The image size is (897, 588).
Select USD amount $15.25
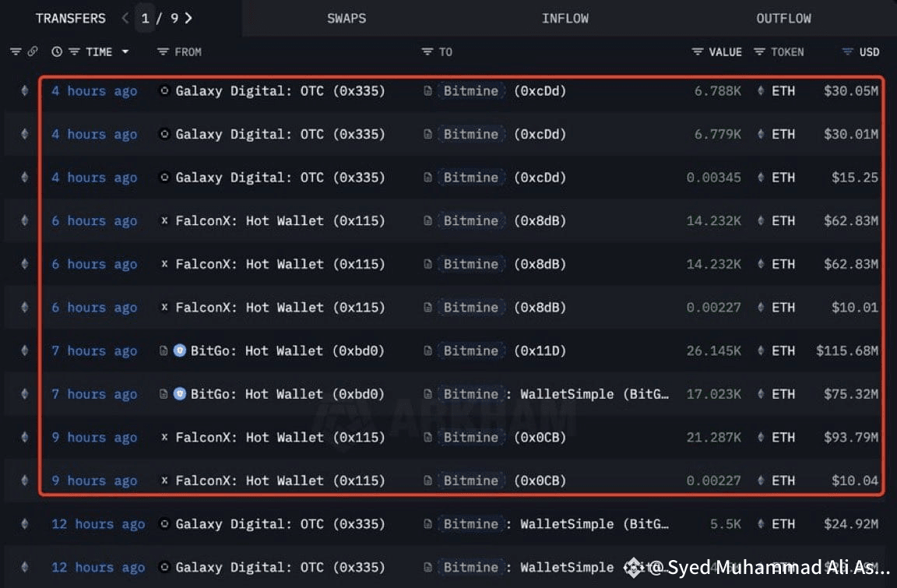855,178
